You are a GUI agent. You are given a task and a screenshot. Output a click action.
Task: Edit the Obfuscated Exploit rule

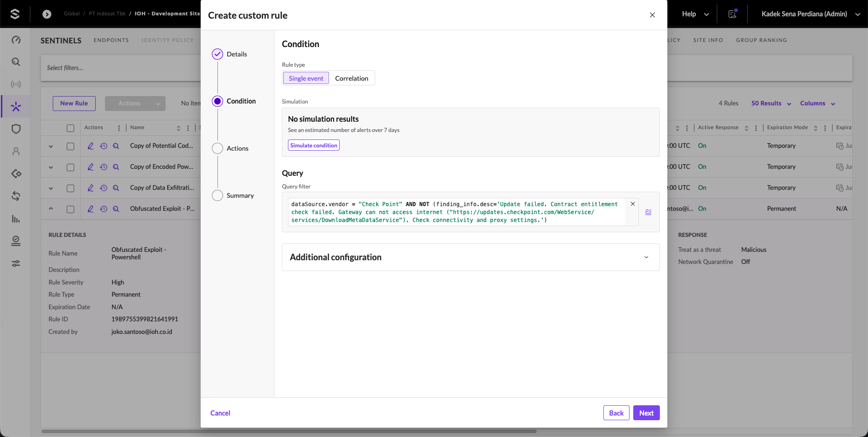(x=91, y=209)
